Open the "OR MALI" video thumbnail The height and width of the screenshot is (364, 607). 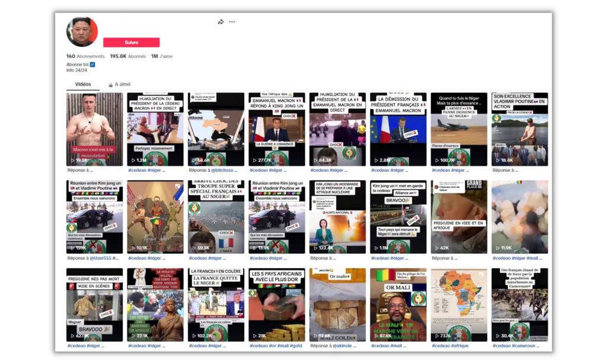[398, 305]
